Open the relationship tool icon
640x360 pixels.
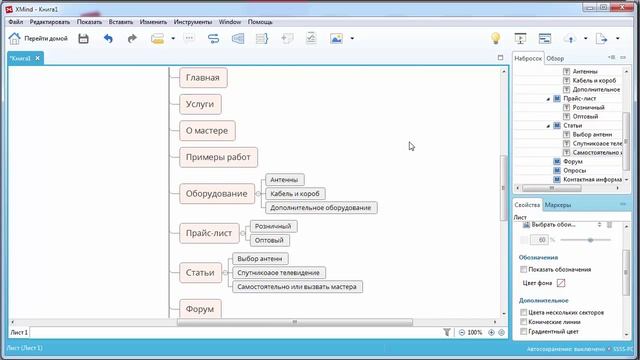(x=213, y=38)
